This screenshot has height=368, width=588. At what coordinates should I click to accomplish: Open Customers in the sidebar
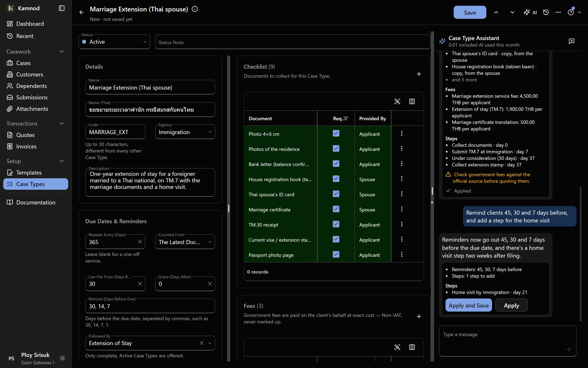click(36, 74)
